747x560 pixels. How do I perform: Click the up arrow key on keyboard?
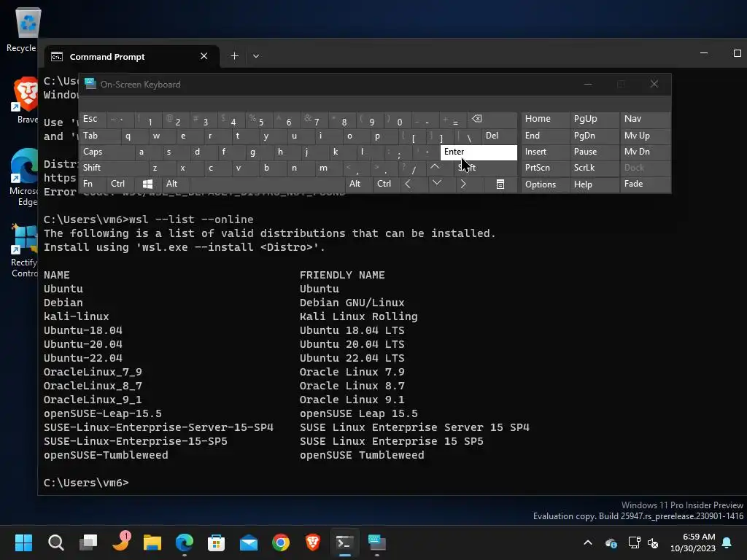(435, 168)
